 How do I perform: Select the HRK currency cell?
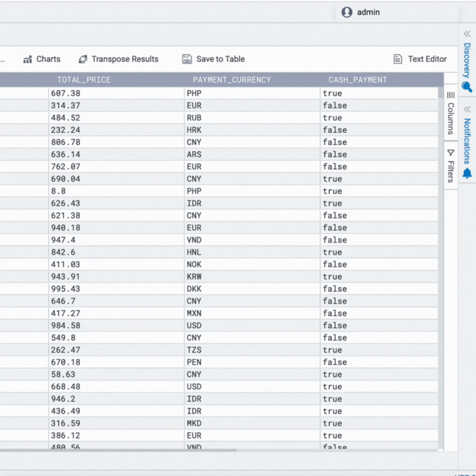(x=252, y=130)
